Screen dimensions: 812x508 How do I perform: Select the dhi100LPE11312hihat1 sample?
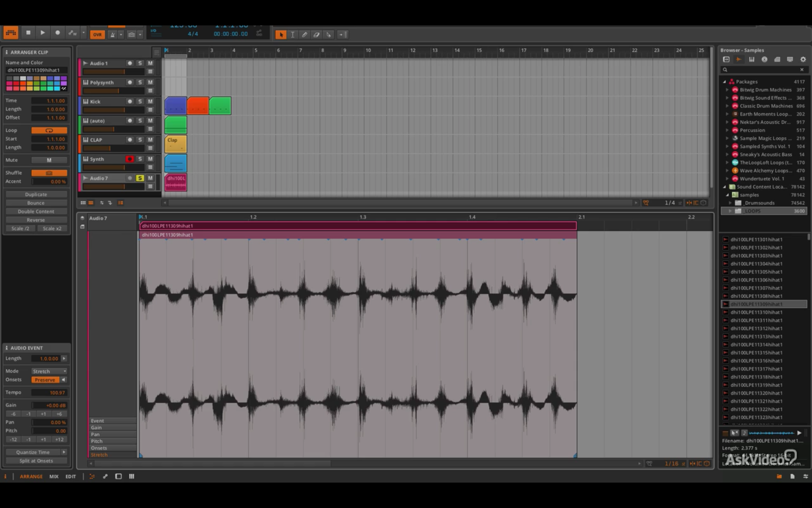[756, 329]
